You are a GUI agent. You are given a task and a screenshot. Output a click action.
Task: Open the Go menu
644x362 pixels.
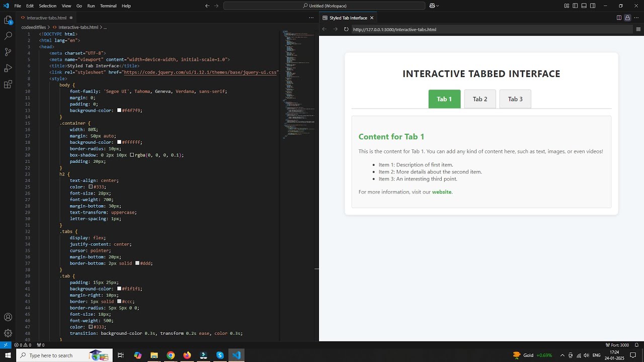pos(79,6)
